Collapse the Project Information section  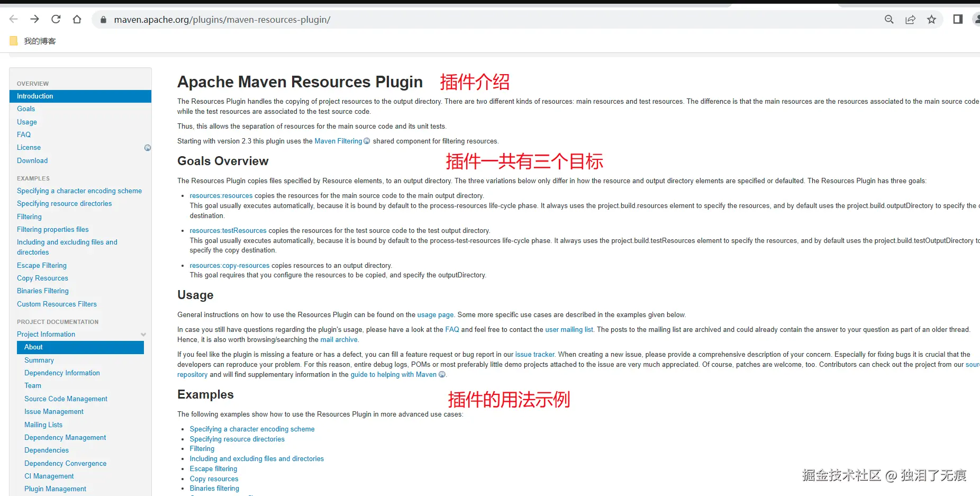[143, 335]
